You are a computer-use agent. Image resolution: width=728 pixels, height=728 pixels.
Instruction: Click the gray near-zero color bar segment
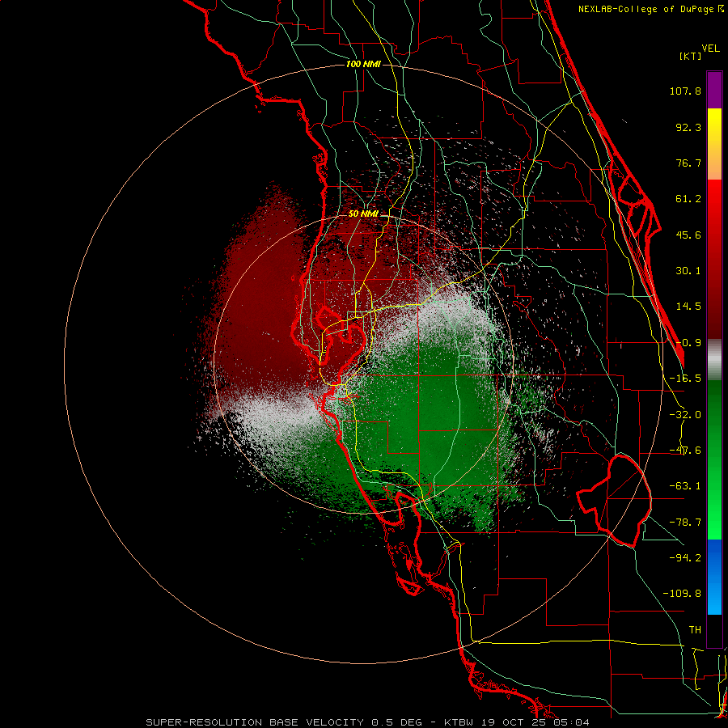[x=714, y=360]
